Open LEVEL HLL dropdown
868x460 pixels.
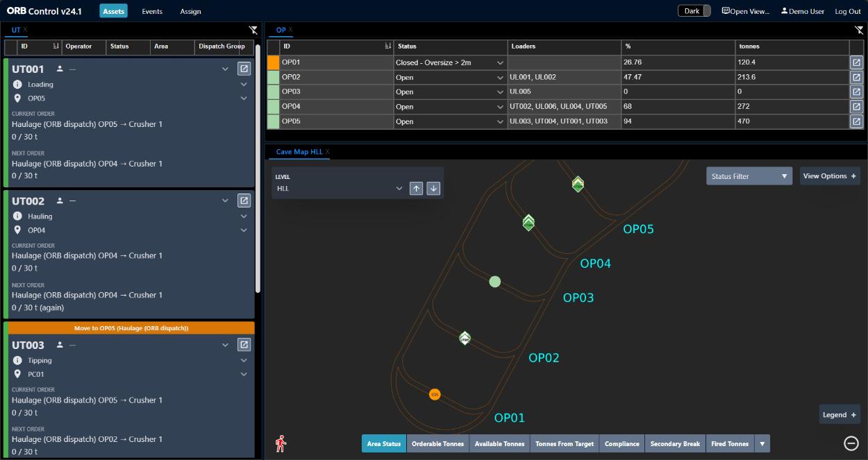click(340, 188)
